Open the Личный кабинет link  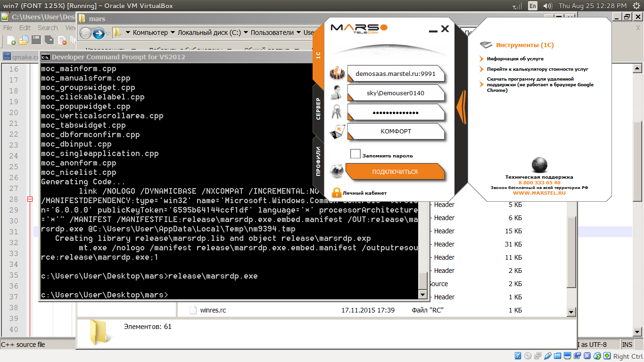click(364, 193)
